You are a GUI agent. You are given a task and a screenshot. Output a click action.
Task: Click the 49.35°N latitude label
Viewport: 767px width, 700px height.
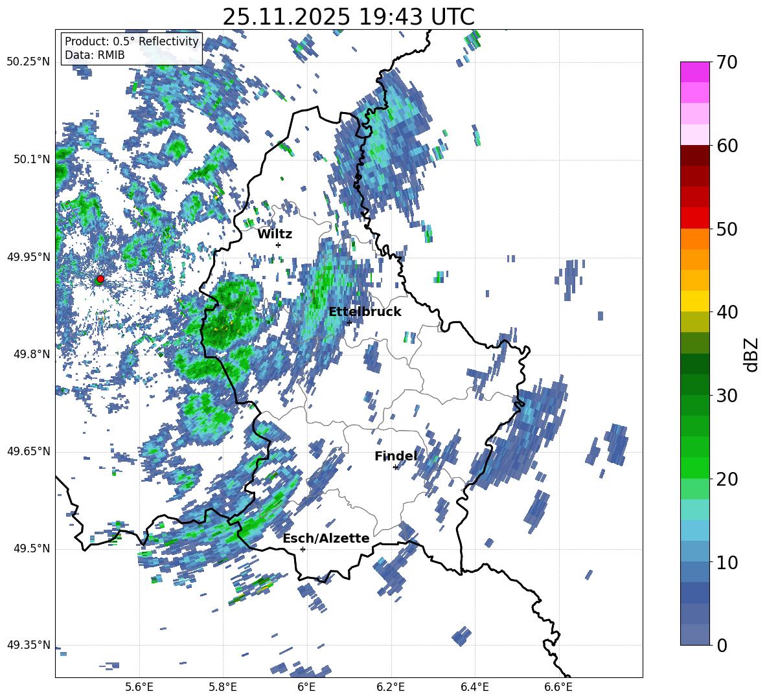pyautogui.click(x=29, y=645)
